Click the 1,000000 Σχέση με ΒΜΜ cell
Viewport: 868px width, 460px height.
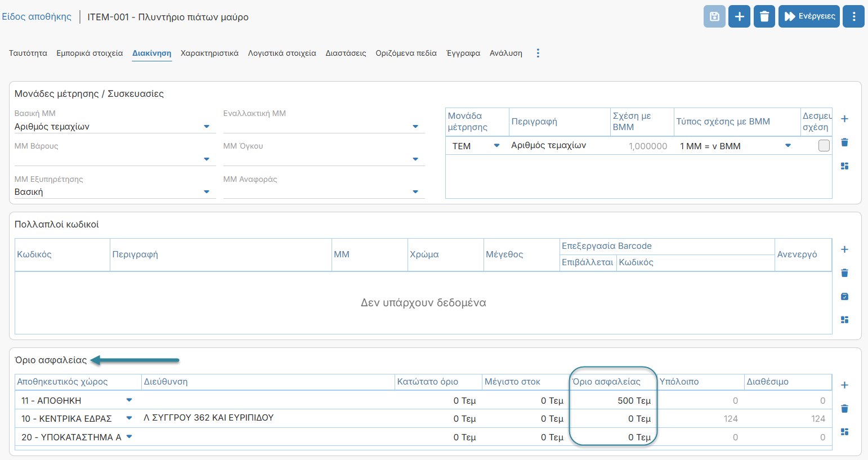coord(642,146)
